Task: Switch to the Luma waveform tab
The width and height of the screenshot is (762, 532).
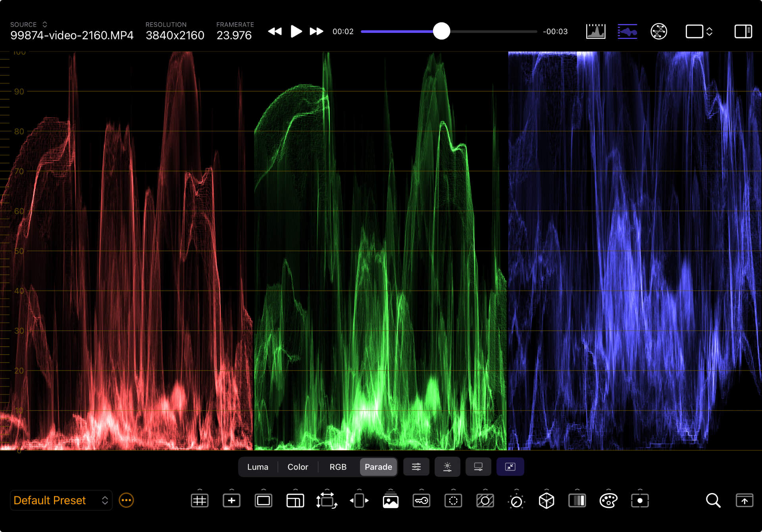Action: tap(258, 467)
